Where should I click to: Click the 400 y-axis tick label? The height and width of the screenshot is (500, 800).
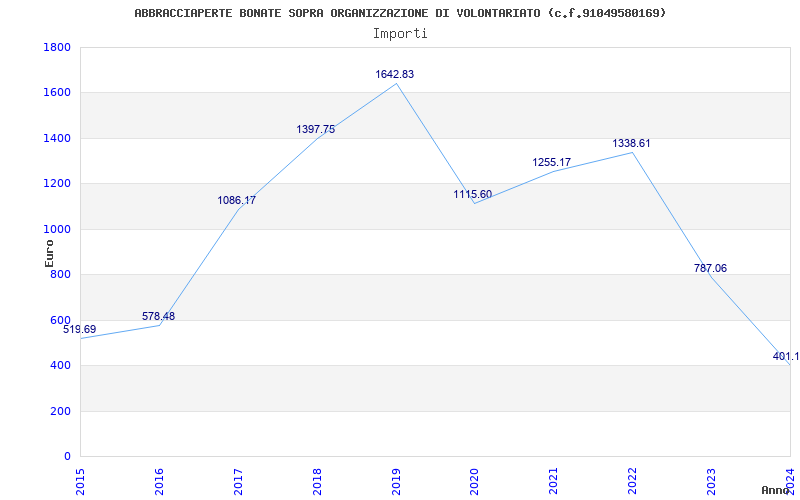(x=60, y=366)
